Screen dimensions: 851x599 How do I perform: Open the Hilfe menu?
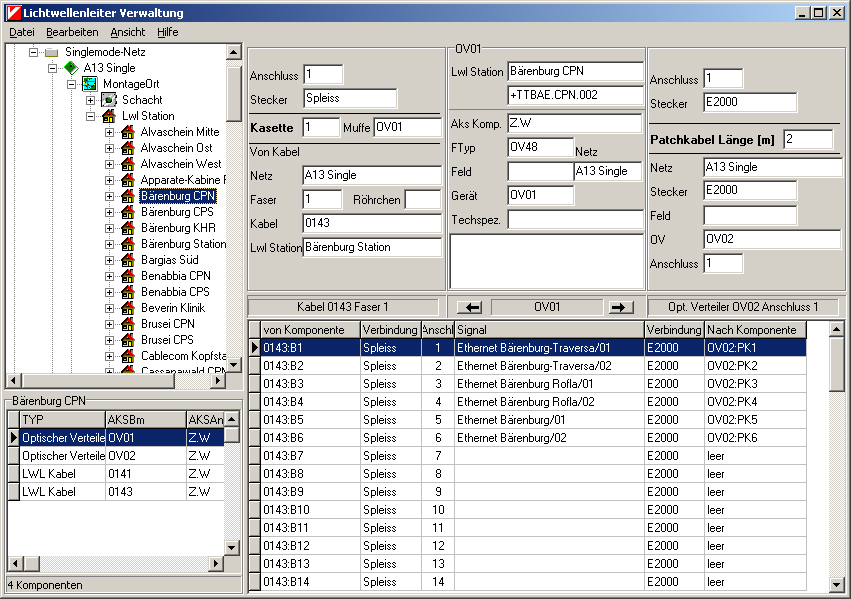pyautogui.click(x=168, y=32)
